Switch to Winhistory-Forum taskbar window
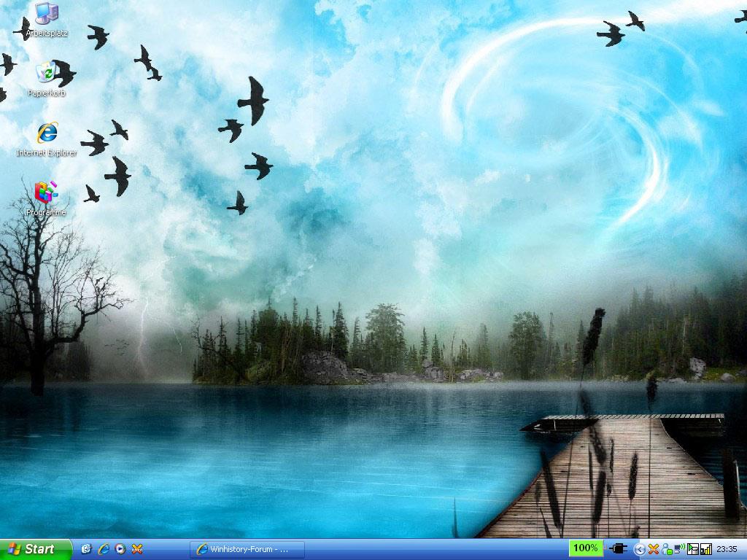The image size is (747, 560). [x=247, y=549]
